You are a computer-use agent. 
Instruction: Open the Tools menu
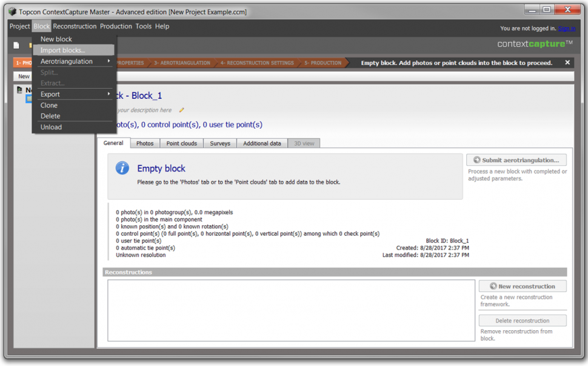[144, 26]
